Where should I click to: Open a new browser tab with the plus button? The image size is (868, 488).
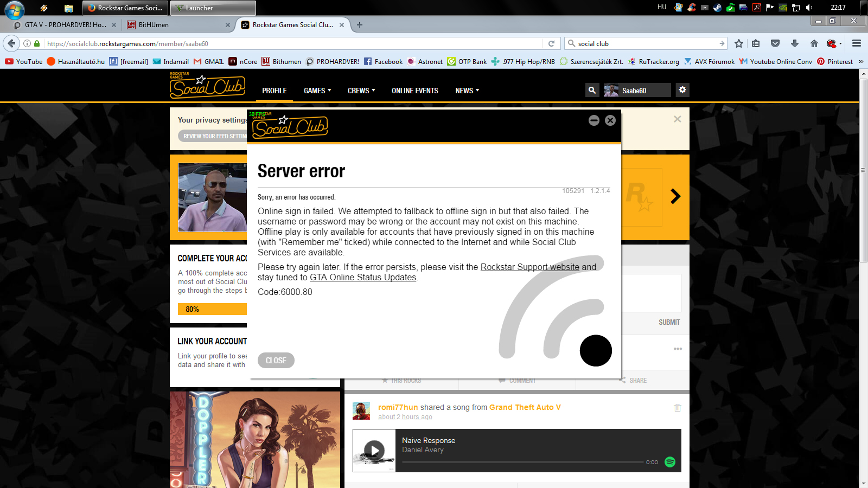pyautogui.click(x=360, y=25)
